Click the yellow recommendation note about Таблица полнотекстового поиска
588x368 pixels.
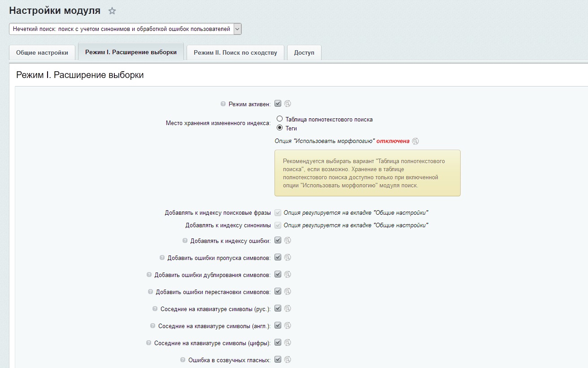point(367,173)
